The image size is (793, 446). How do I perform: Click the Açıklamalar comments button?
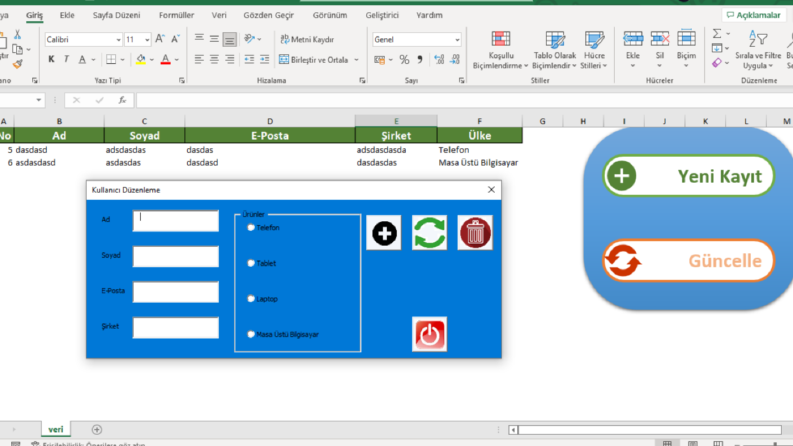[753, 15]
